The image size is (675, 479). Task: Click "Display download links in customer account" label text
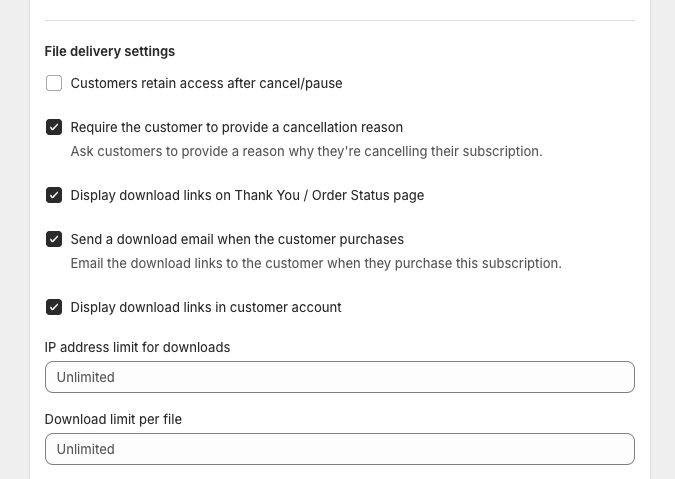[x=206, y=308]
